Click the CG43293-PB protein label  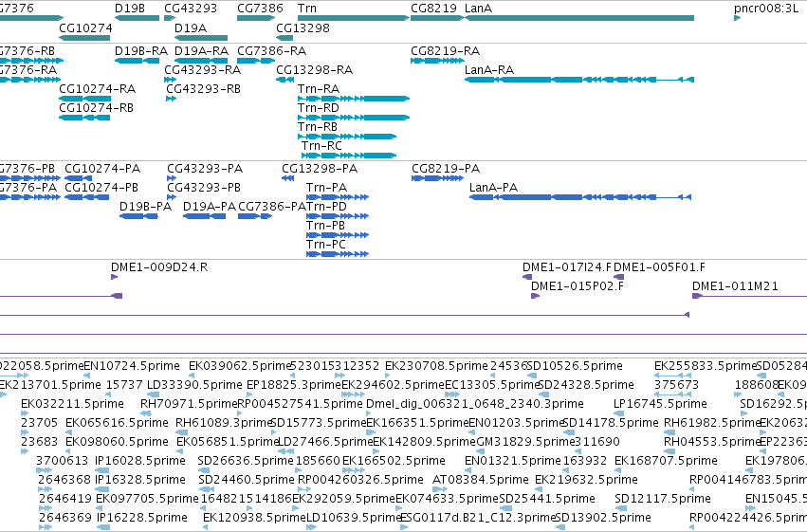pyautogui.click(x=204, y=188)
